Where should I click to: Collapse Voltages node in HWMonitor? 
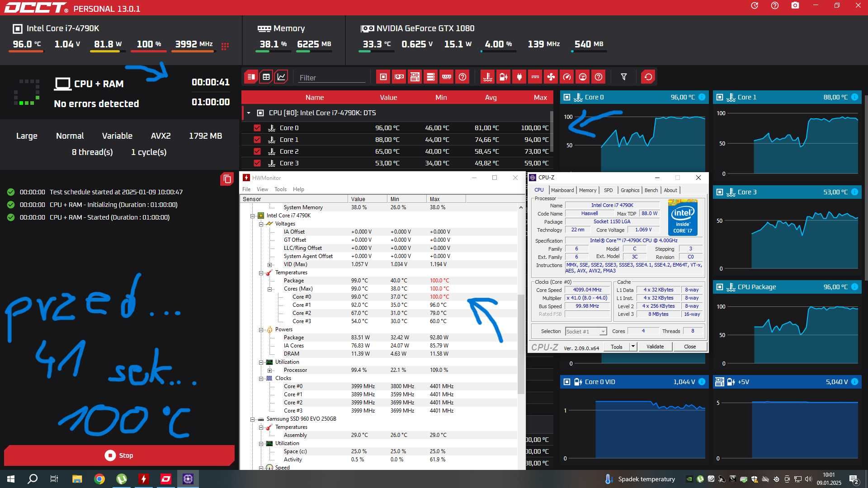point(261,224)
